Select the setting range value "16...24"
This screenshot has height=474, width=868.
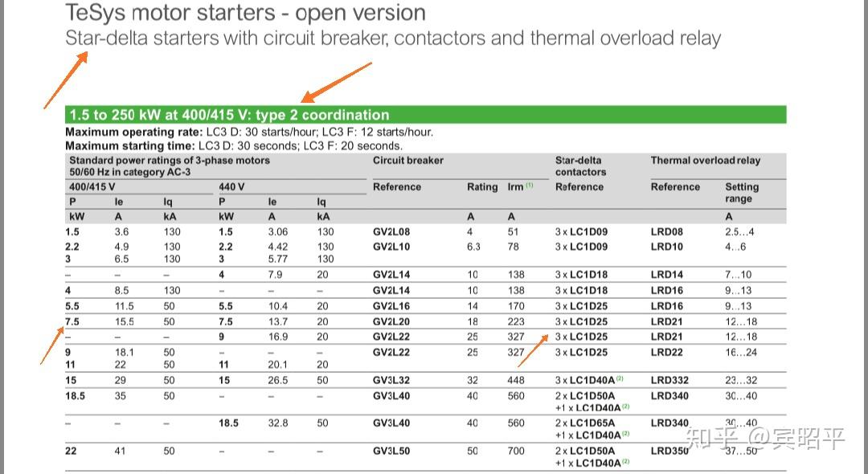pos(741,353)
